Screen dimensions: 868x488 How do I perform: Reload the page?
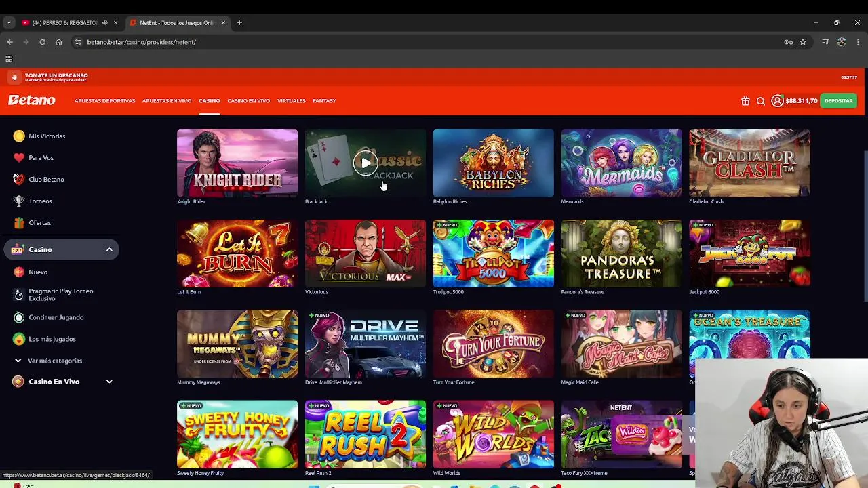click(x=42, y=42)
